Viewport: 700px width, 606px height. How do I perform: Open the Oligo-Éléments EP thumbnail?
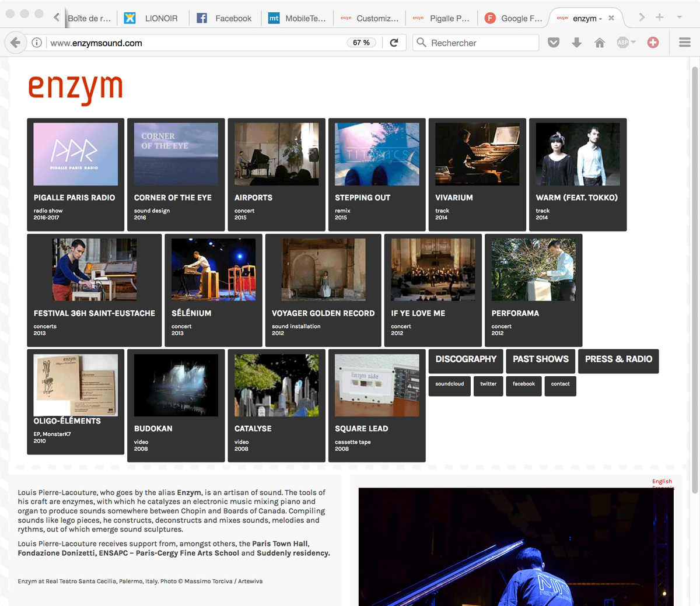click(x=76, y=385)
